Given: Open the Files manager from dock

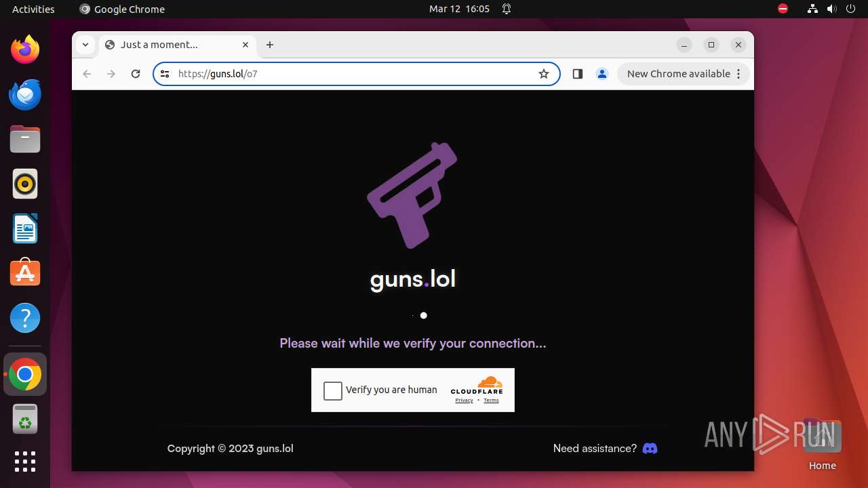Looking at the screenshot, I should (25, 139).
